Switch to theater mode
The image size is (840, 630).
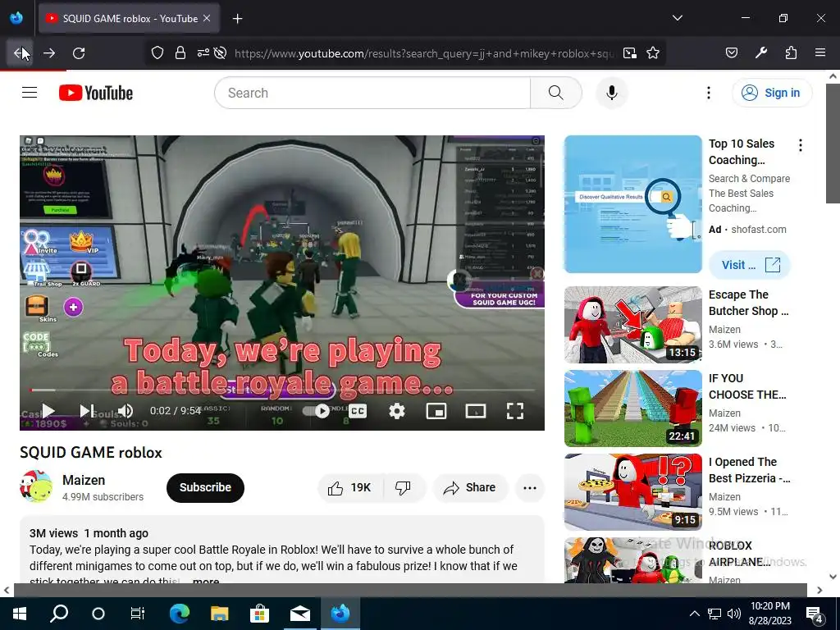476,411
